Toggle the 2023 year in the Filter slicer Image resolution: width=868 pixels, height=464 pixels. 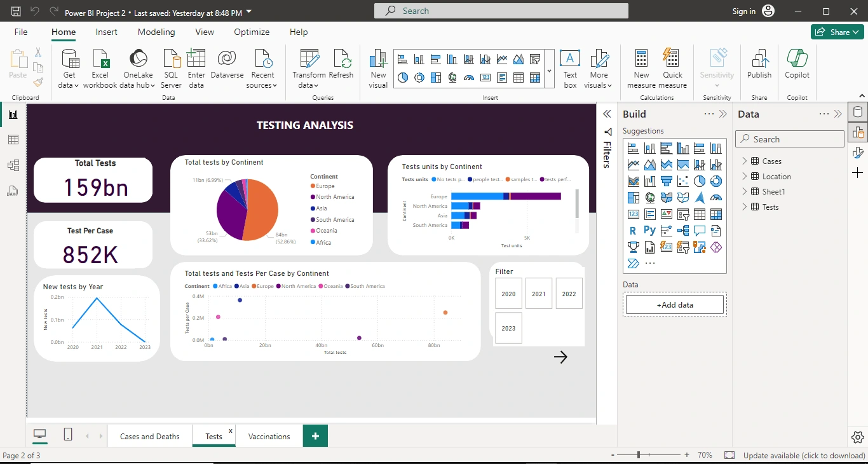pos(508,328)
